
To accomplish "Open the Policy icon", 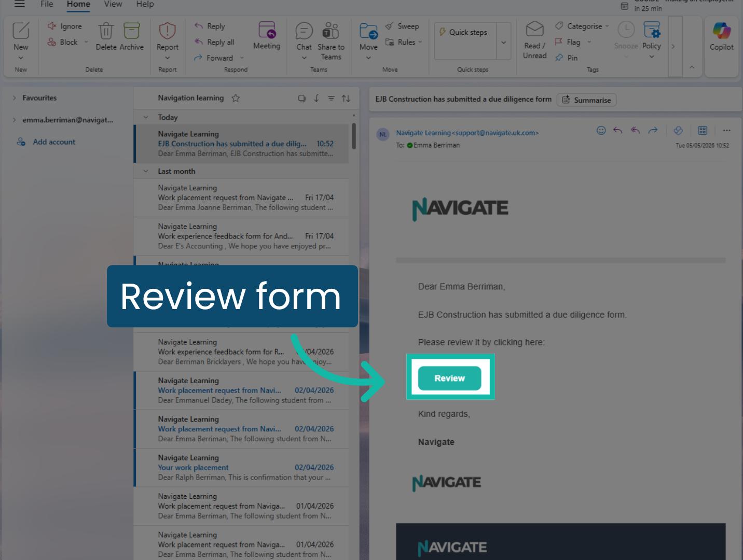I will pyautogui.click(x=652, y=30).
